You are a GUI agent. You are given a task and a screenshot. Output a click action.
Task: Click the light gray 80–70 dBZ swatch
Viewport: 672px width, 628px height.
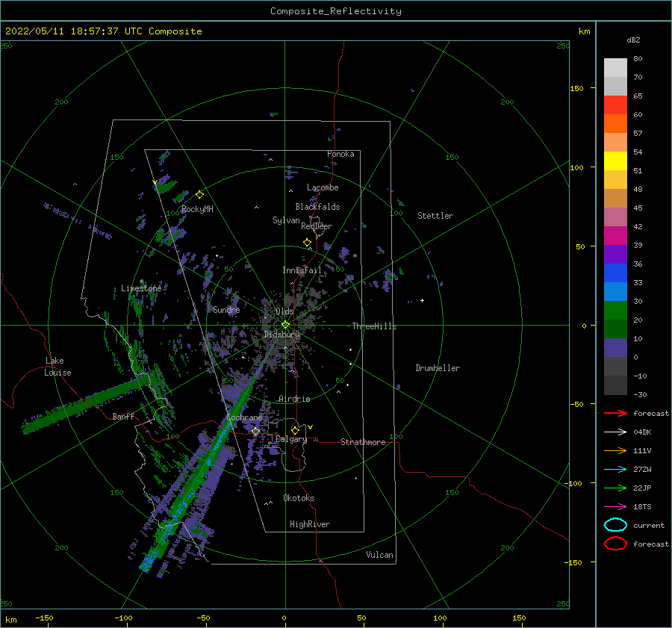615,68
